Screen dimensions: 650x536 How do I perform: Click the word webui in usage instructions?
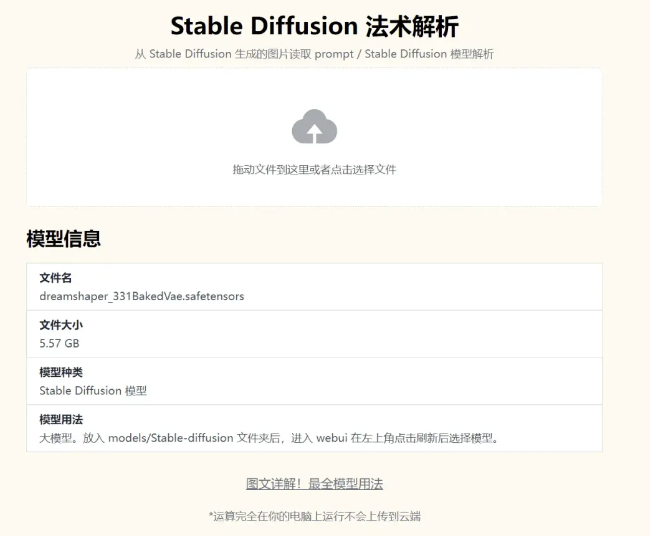(x=332, y=438)
